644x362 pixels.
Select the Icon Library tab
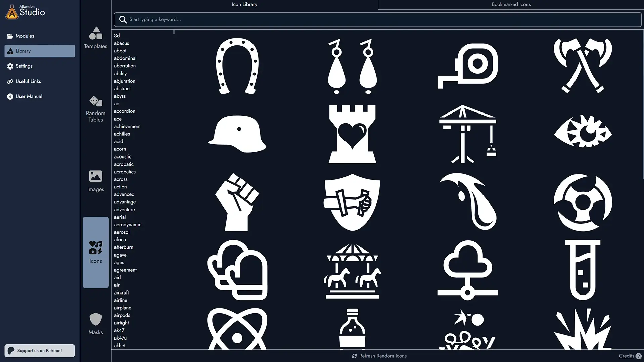[x=244, y=4]
